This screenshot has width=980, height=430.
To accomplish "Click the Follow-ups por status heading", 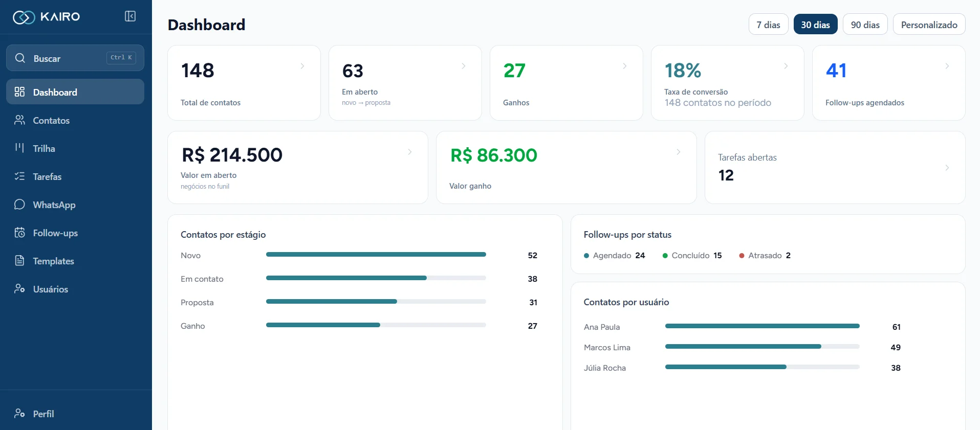I will [x=627, y=235].
